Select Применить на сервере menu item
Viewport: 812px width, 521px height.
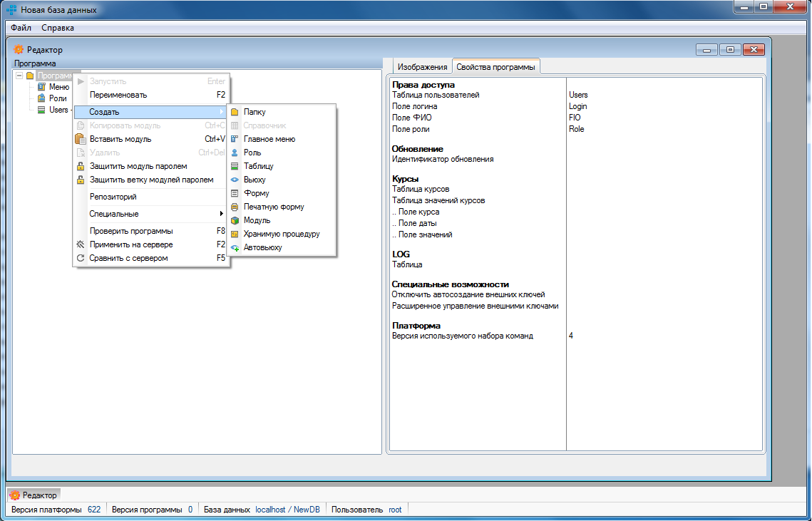coord(131,244)
